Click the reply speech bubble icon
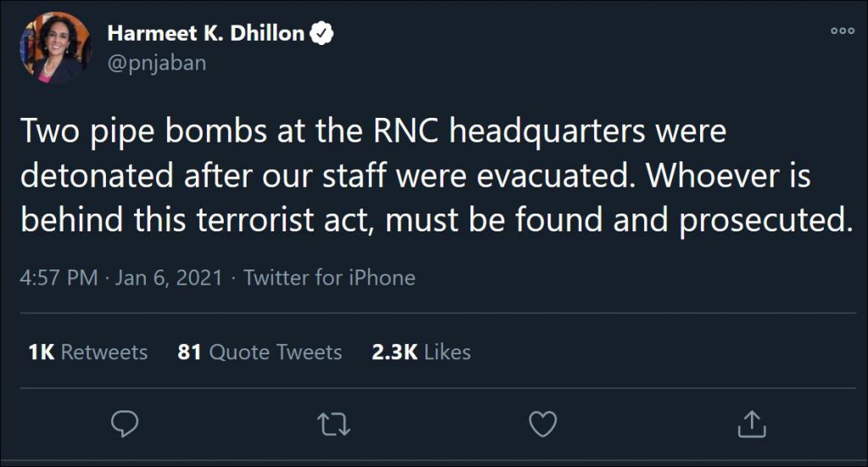This screenshot has height=467, width=868. 125,424
